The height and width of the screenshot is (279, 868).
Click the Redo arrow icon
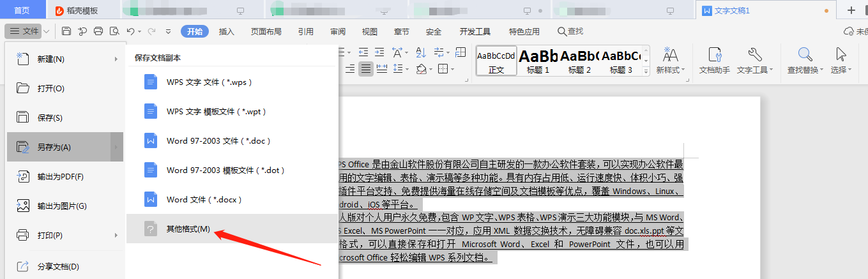click(151, 31)
